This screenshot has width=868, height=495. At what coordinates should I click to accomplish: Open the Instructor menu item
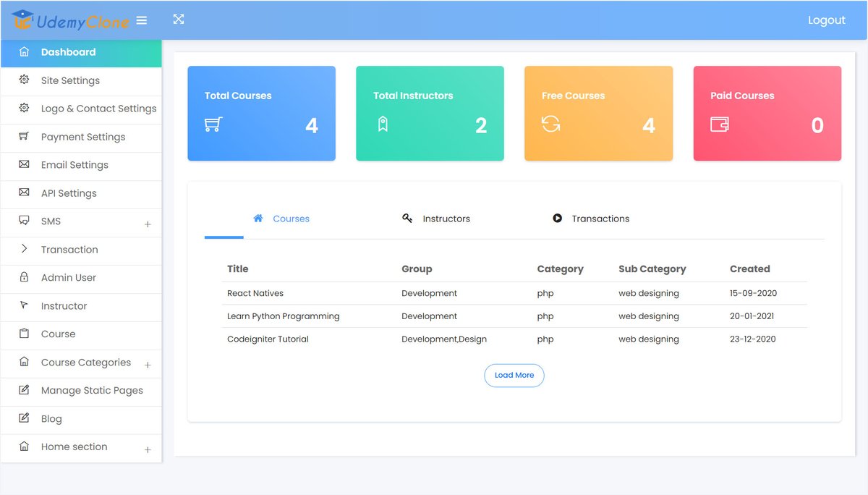click(81, 306)
